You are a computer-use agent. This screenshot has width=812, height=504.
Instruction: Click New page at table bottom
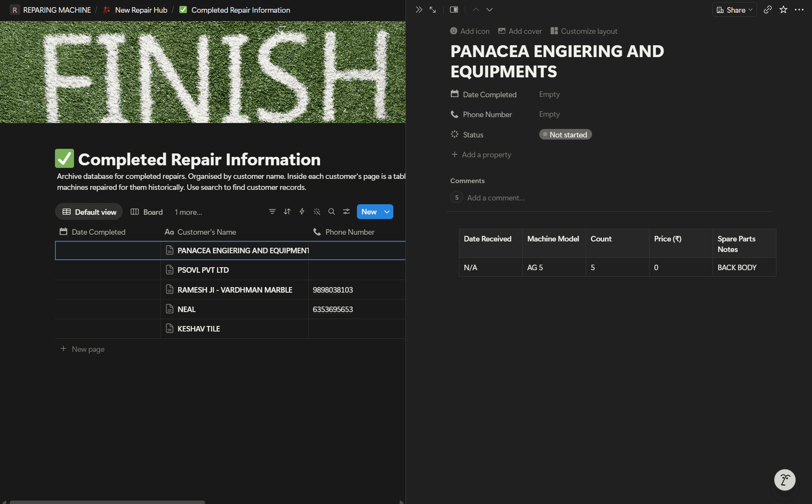pos(83,349)
